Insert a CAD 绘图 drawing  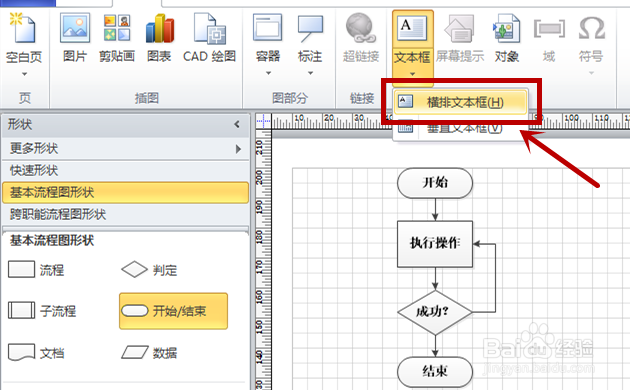209,38
